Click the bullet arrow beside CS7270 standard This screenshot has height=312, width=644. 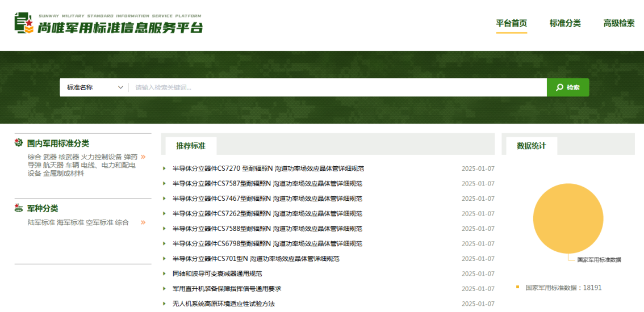pyautogui.click(x=164, y=168)
